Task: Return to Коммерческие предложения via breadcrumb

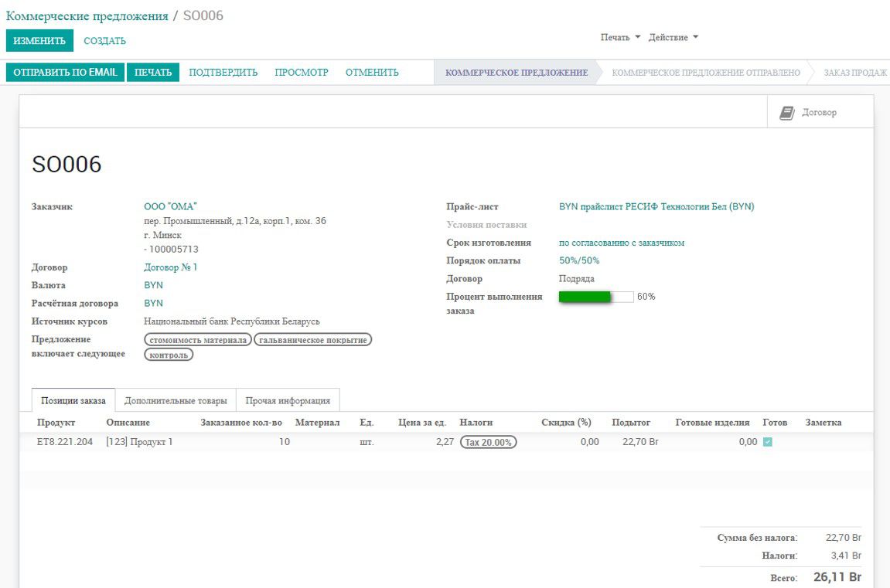Action: coord(87,15)
